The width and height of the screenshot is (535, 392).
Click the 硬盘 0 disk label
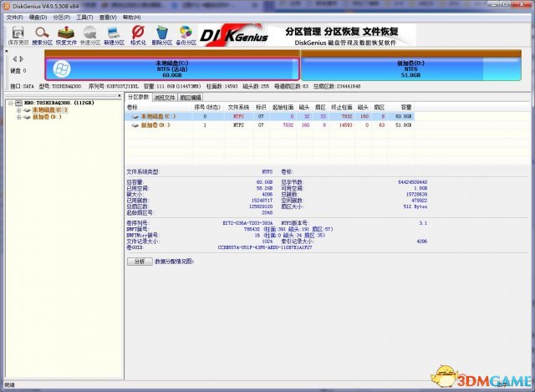pyautogui.click(x=18, y=71)
